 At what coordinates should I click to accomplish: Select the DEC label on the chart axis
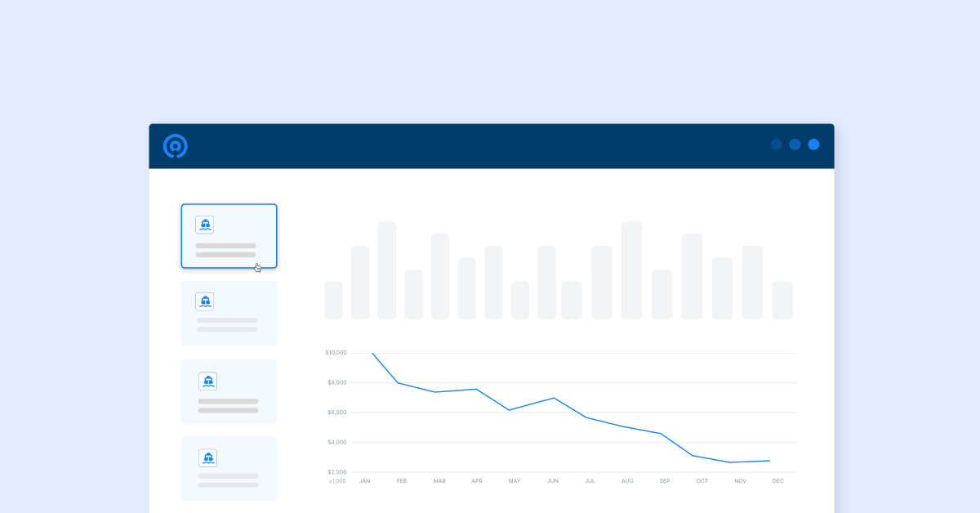777,481
